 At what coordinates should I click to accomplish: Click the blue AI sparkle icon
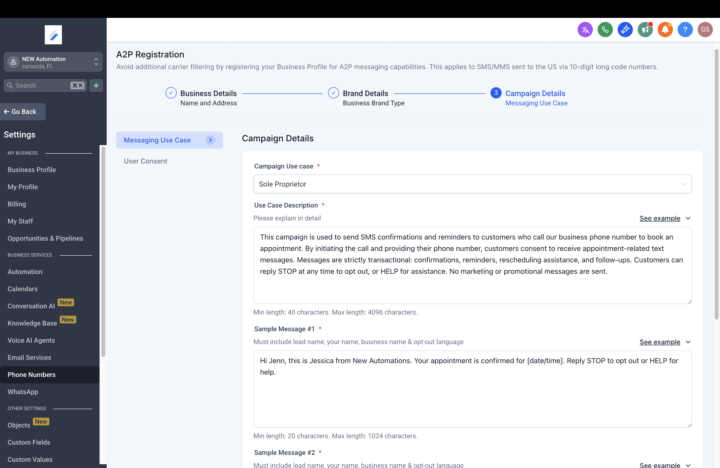(x=625, y=30)
